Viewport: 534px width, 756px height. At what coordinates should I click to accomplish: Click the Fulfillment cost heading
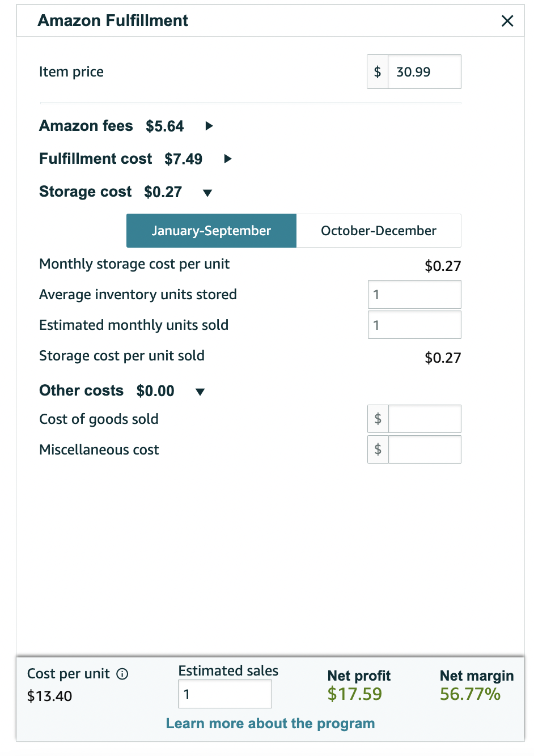click(96, 159)
